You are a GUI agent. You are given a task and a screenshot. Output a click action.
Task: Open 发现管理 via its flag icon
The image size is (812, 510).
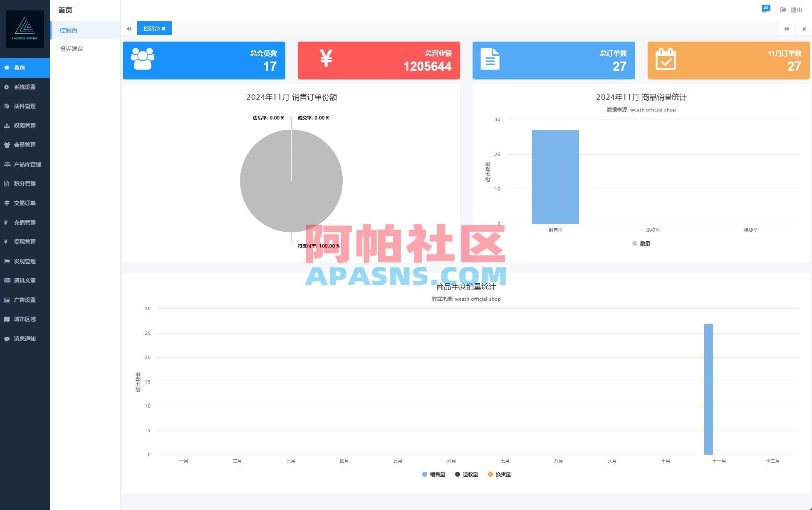(x=6, y=261)
